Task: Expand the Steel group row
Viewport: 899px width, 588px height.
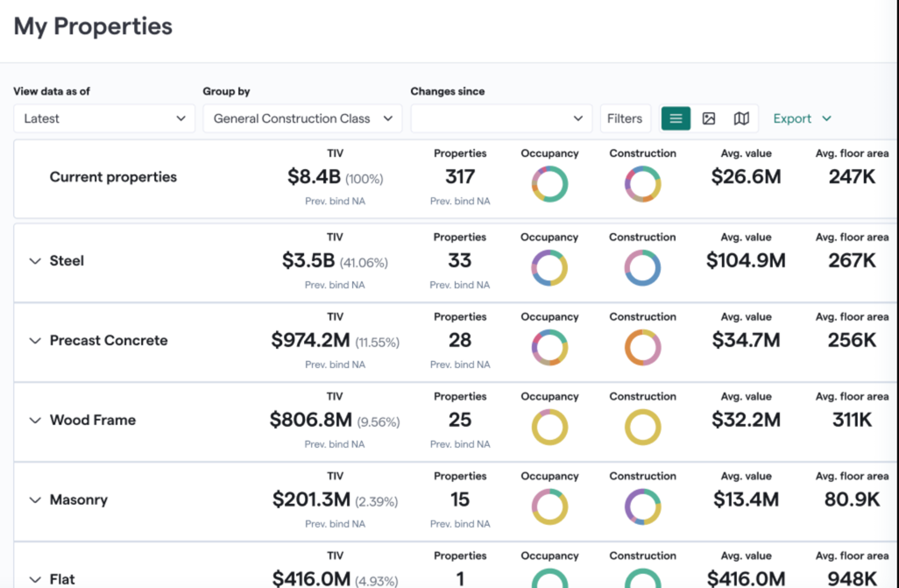Action: (x=35, y=261)
